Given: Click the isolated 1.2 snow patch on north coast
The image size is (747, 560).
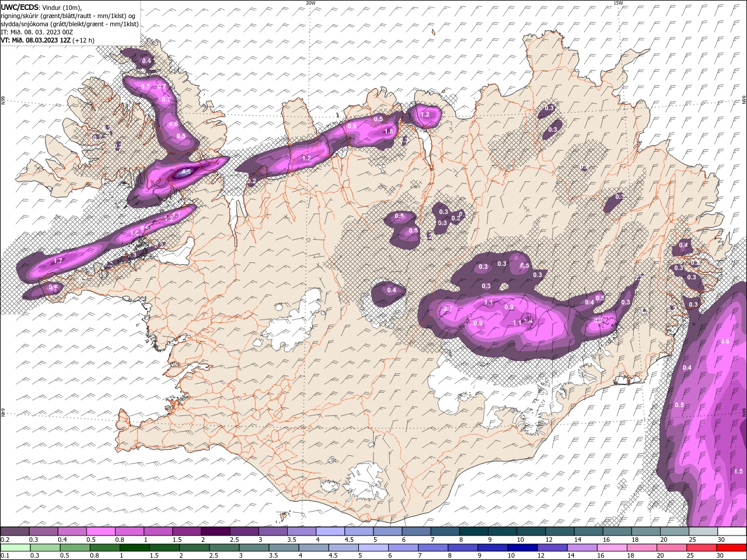Looking at the screenshot, I should 425,115.
